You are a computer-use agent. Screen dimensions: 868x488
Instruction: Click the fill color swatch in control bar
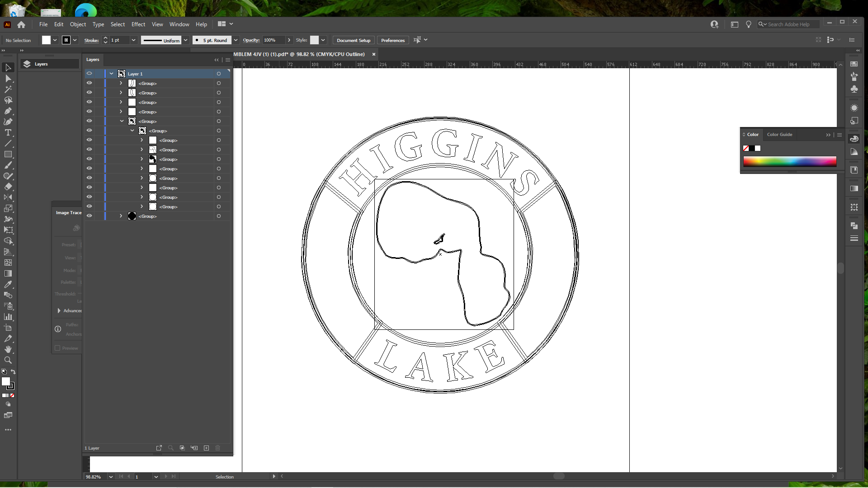(46, 40)
